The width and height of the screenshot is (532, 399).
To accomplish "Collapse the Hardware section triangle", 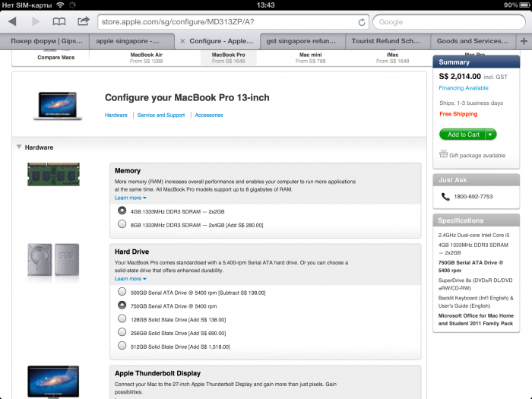I will (x=19, y=147).
